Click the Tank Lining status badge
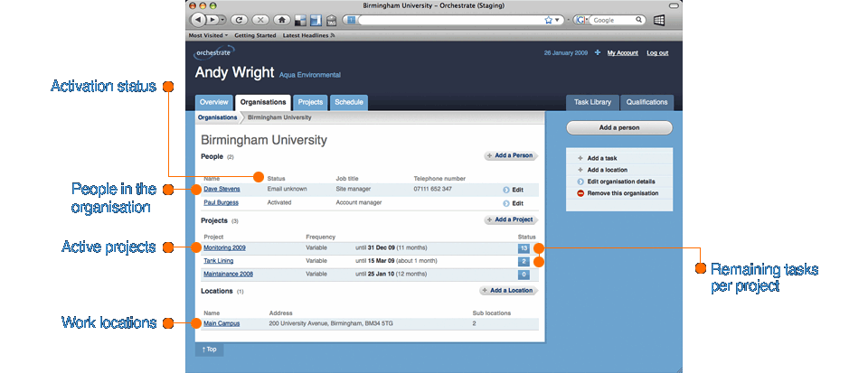Screen dimensions: 868x373 click(x=524, y=261)
